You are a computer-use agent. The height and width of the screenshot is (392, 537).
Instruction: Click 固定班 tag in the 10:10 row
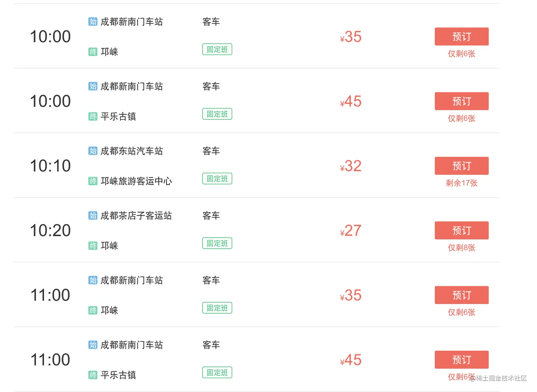[x=217, y=178]
